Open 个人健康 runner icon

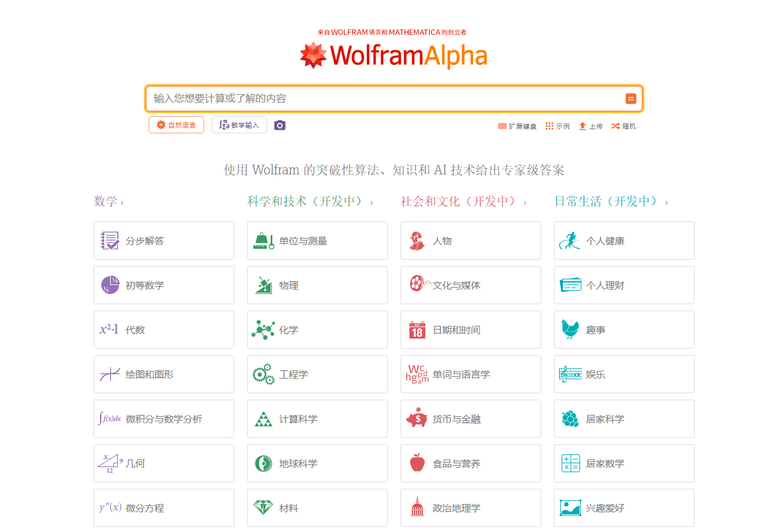569,241
